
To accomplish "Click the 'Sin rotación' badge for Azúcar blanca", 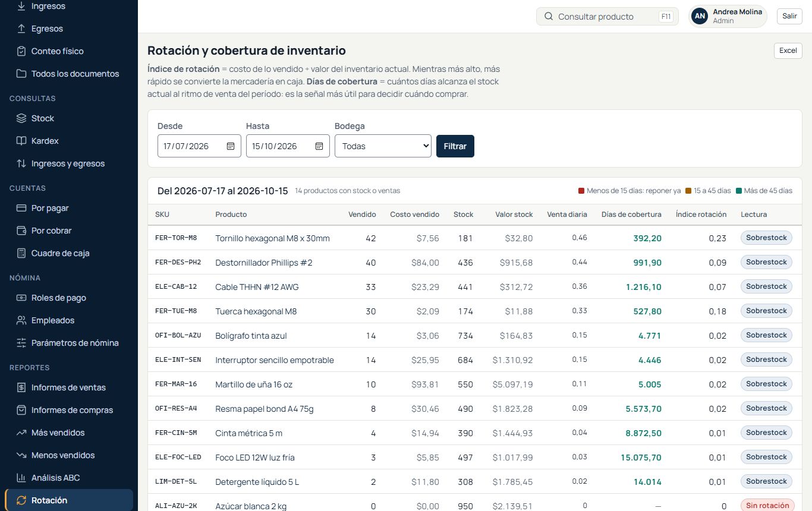I will point(767,506).
